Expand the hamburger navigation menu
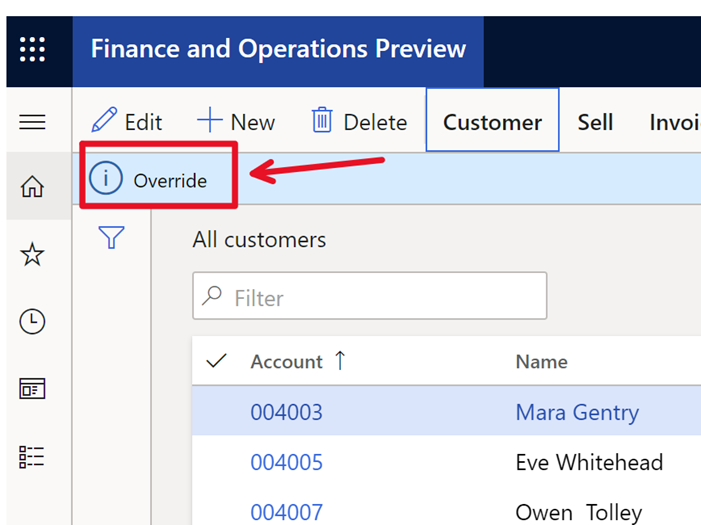 [x=33, y=122]
